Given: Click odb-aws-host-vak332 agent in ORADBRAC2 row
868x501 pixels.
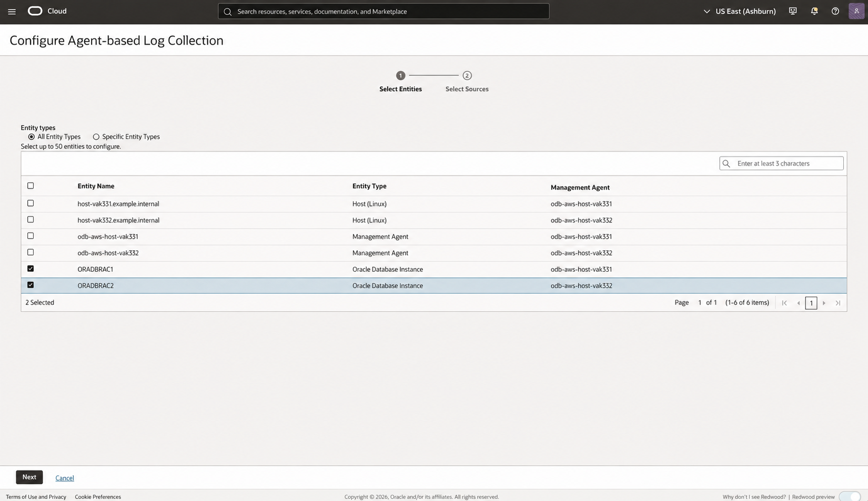Looking at the screenshot, I should pos(581,285).
